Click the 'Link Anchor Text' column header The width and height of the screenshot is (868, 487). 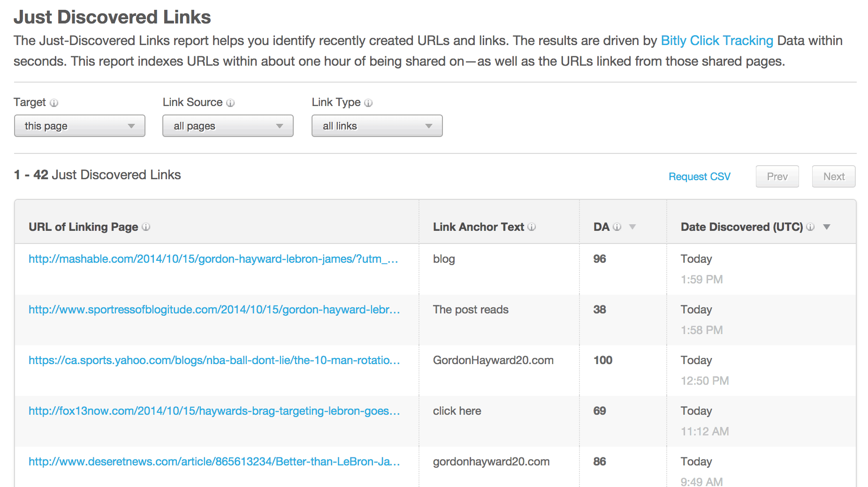tap(479, 227)
